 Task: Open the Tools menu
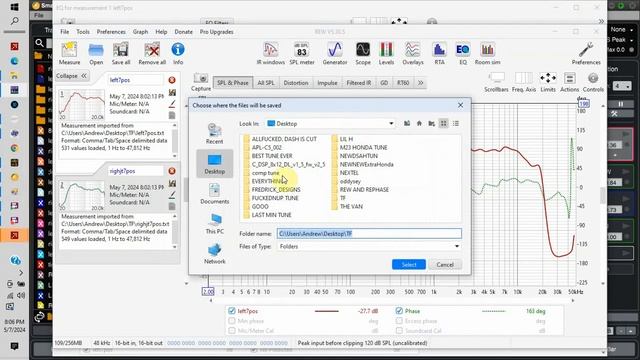click(83, 32)
